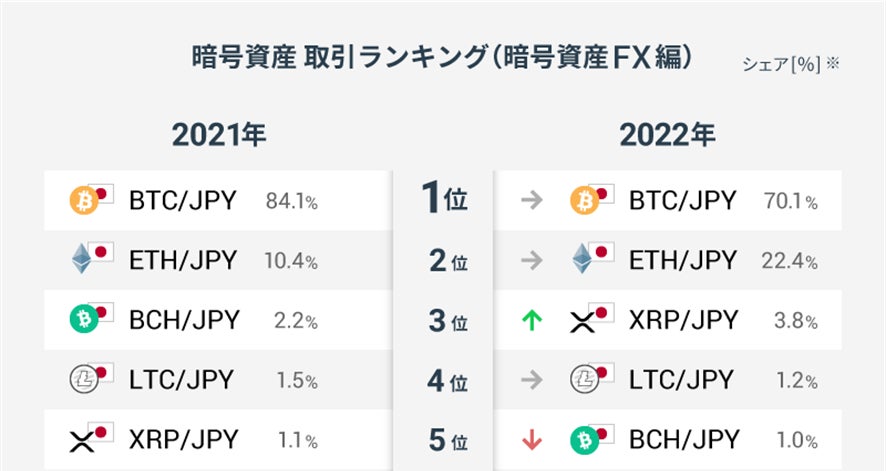Select the 2022年 column heading
Image resolution: width=886 pixels, height=471 pixels.
667,134
